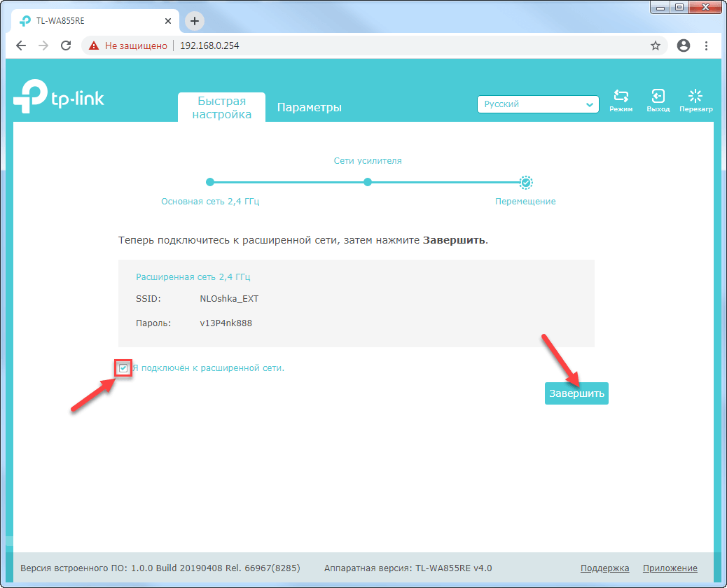Select the Быстрая настройка tab
Screen dimensions: 727x588
[221, 107]
